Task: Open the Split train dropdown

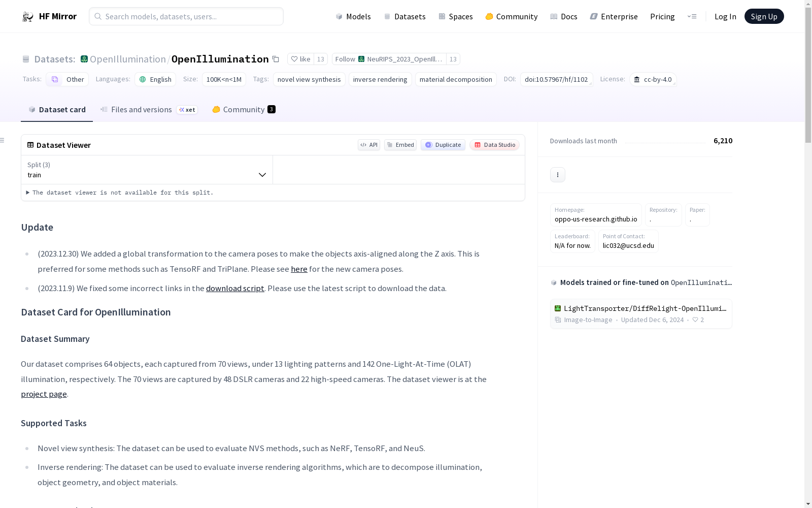Action: tap(147, 170)
